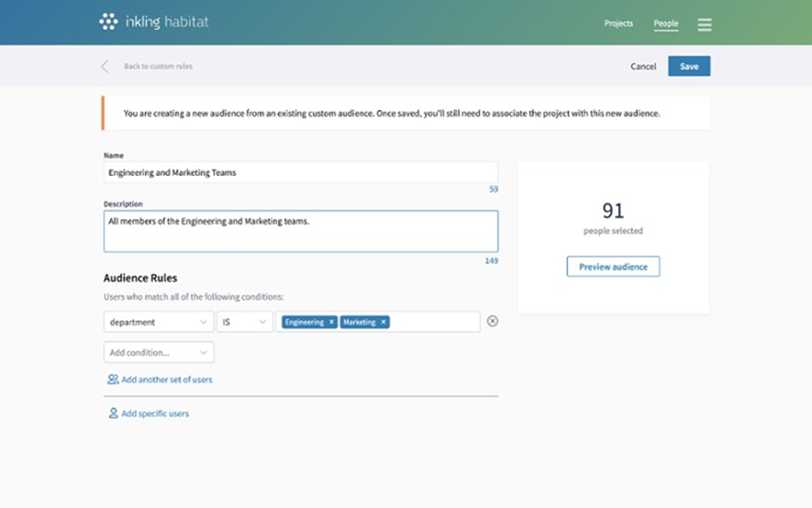This screenshot has height=508, width=812.
Task: Click inside the Description text area
Action: click(300, 231)
